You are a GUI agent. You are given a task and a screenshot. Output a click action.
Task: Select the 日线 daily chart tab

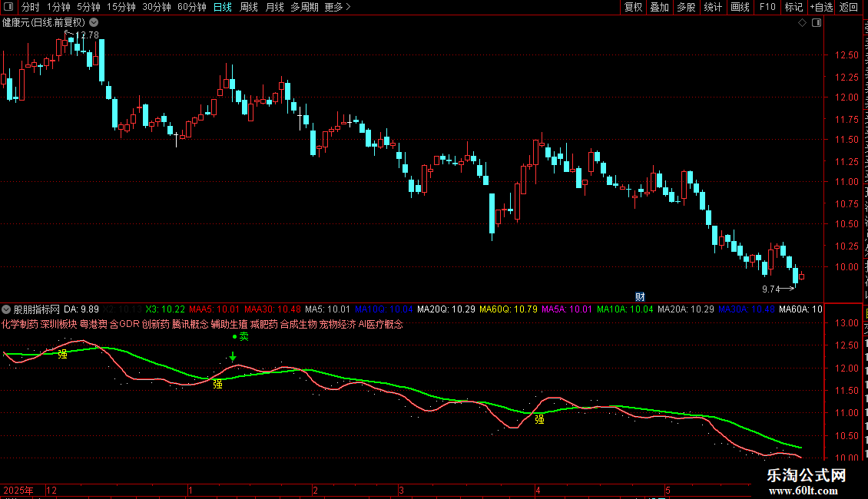223,7
